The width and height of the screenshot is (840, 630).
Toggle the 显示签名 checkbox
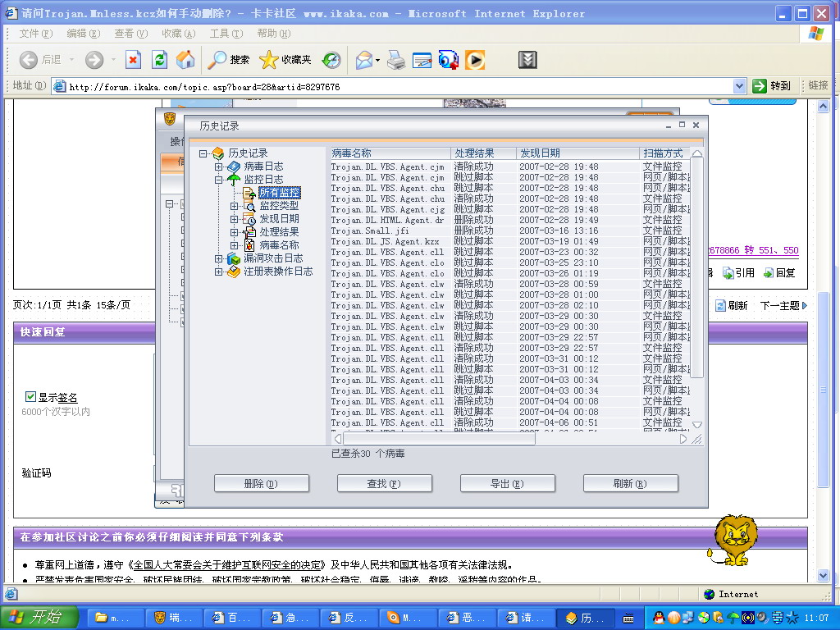(x=31, y=397)
